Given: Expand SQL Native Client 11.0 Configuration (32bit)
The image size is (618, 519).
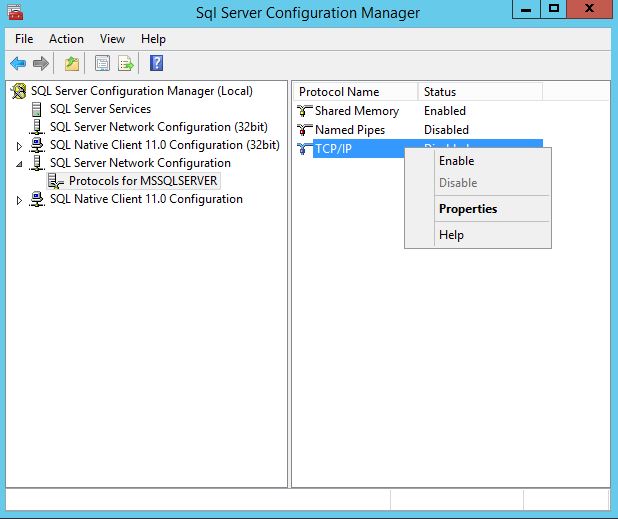Looking at the screenshot, I should click(19, 146).
